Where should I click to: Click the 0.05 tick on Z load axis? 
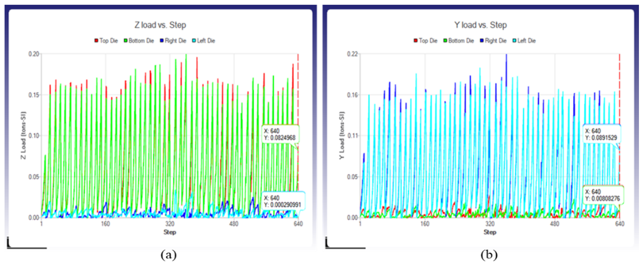pos(34,177)
